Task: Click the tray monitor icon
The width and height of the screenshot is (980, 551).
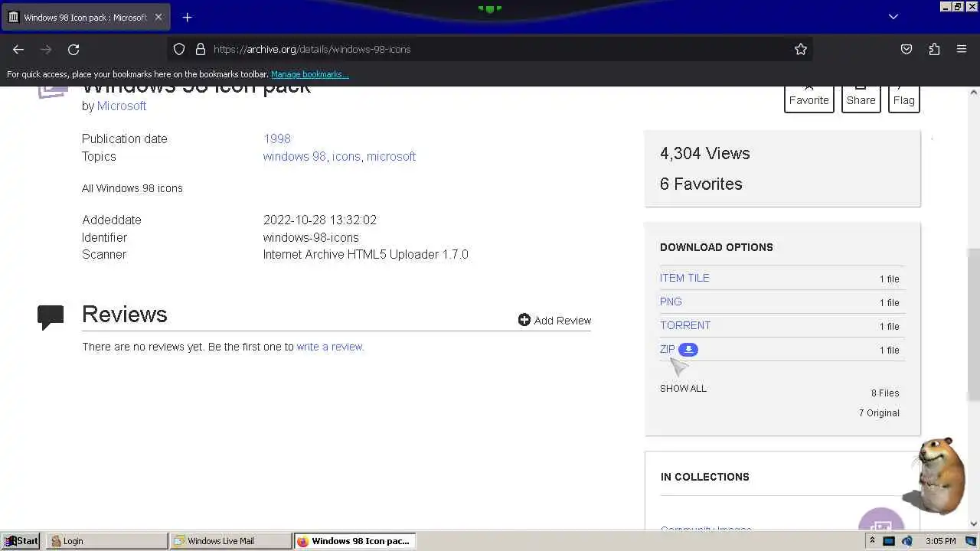Action: (889, 541)
